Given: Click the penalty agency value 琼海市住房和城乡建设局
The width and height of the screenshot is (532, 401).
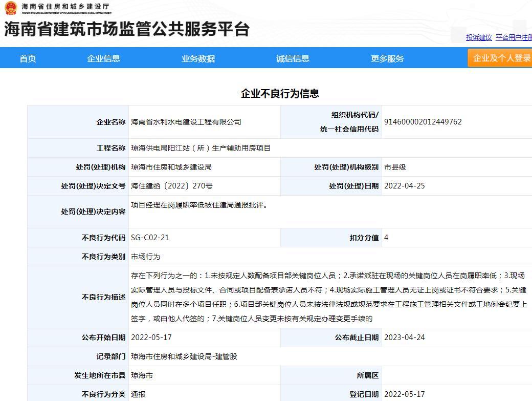Looking at the screenshot, I should pyautogui.click(x=171, y=167).
